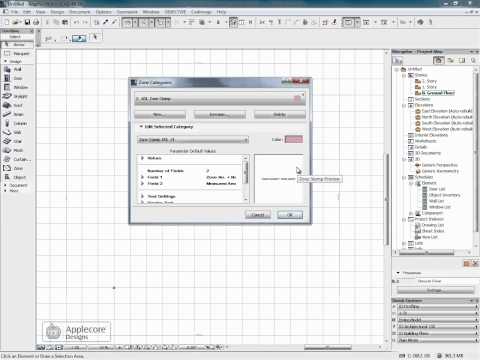Image resolution: width=480 pixels, height=360 pixels.
Task: Select the Door tool in Toolbox
Action: click(17, 78)
